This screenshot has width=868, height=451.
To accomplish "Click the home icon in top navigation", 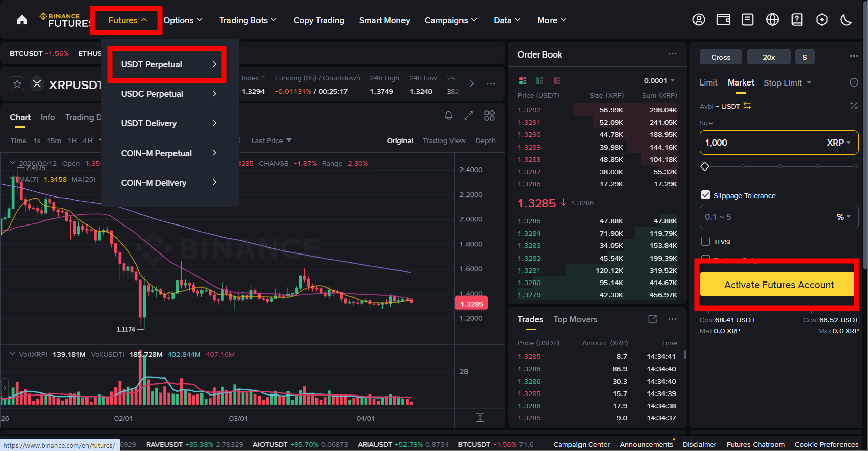I will click(x=22, y=20).
